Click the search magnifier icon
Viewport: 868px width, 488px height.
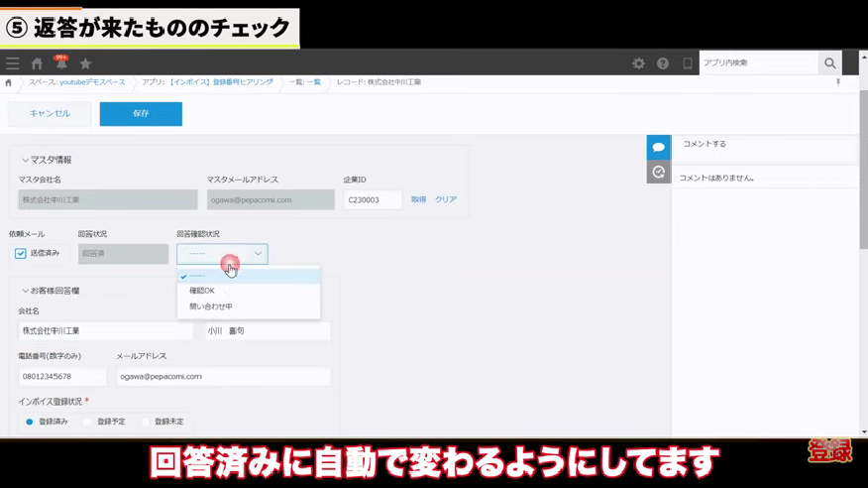829,63
